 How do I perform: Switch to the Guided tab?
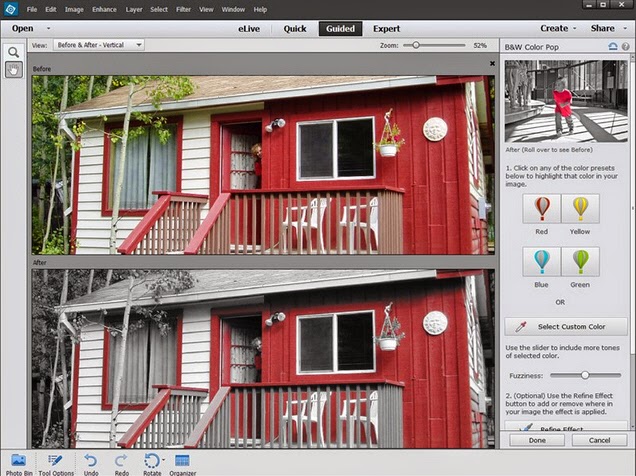(340, 29)
